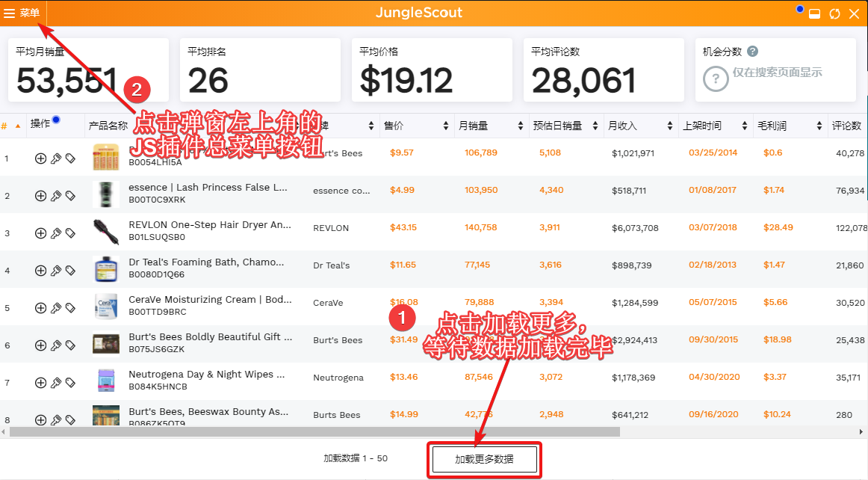
Task: Click the add (plus) icon for row 1
Action: [x=40, y=159]
